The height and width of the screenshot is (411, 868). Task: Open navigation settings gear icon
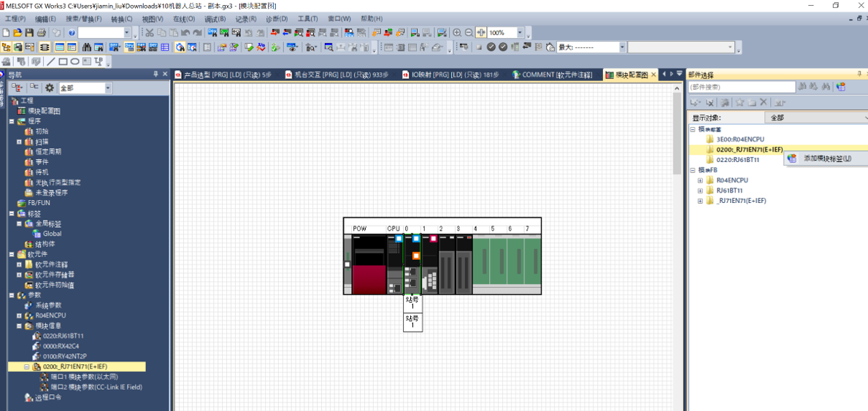50,88
